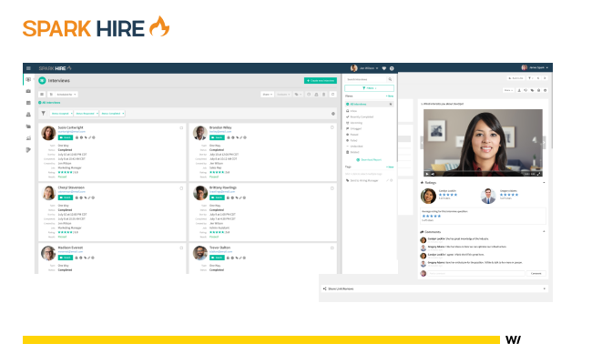Click Watch button on Susie Cartwright card
592x364 pixels.
(x=65, y=136)
